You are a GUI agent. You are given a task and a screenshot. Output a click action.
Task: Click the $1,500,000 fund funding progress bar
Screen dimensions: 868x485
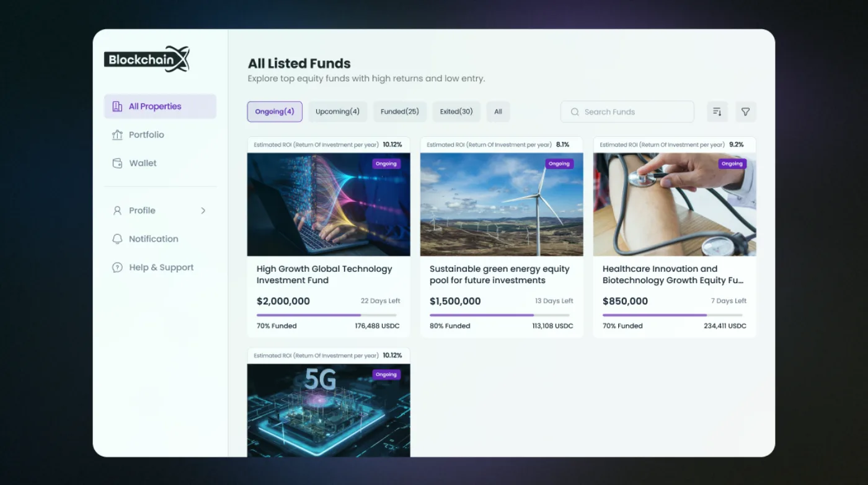501,315
